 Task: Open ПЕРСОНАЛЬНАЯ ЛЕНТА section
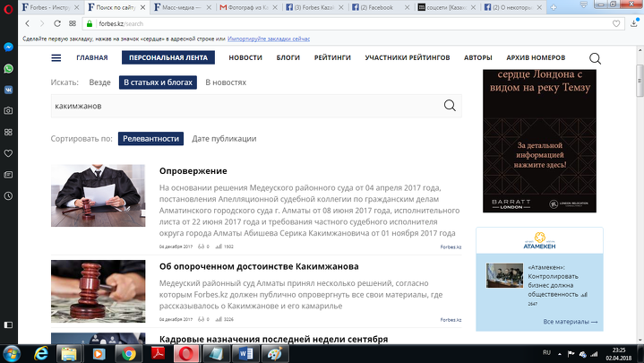[x=168, y=57]
